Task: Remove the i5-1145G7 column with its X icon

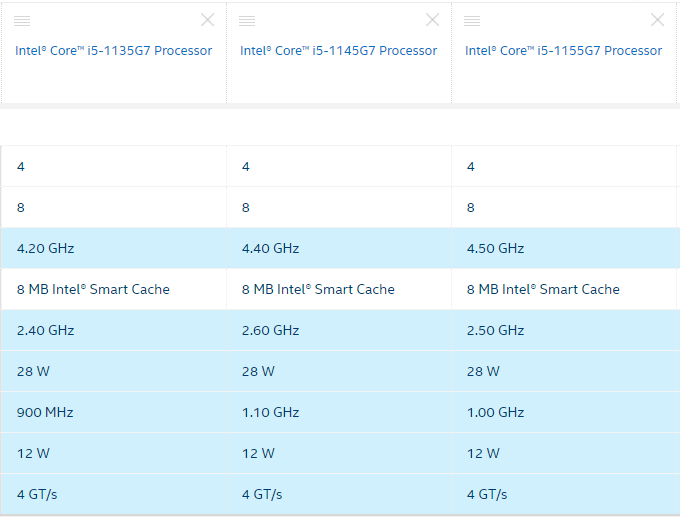Action: [432, 20]
